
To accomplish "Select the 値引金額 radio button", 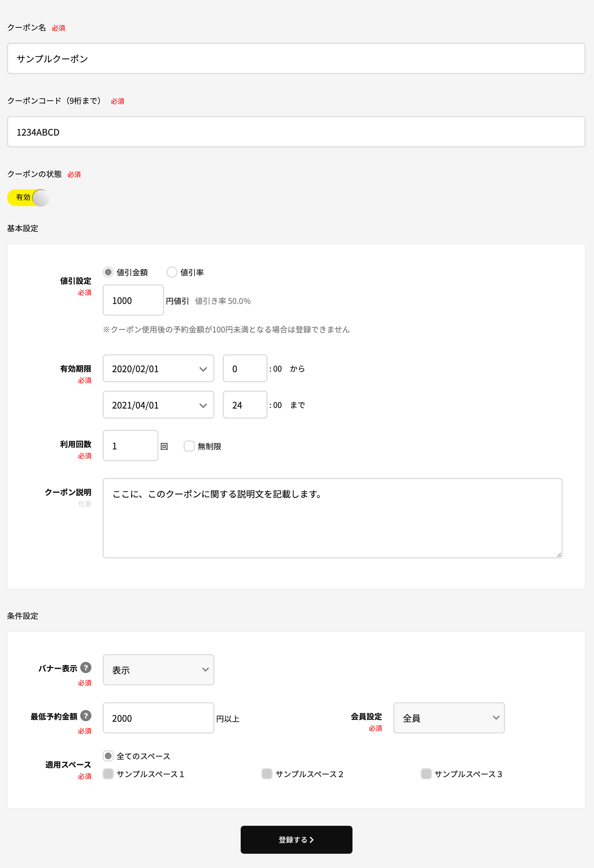I will click(x=108, y=272).
